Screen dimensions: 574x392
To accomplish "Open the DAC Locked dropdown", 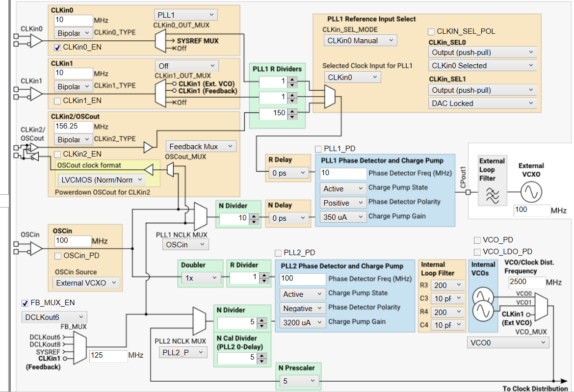I will pos(482,103).
